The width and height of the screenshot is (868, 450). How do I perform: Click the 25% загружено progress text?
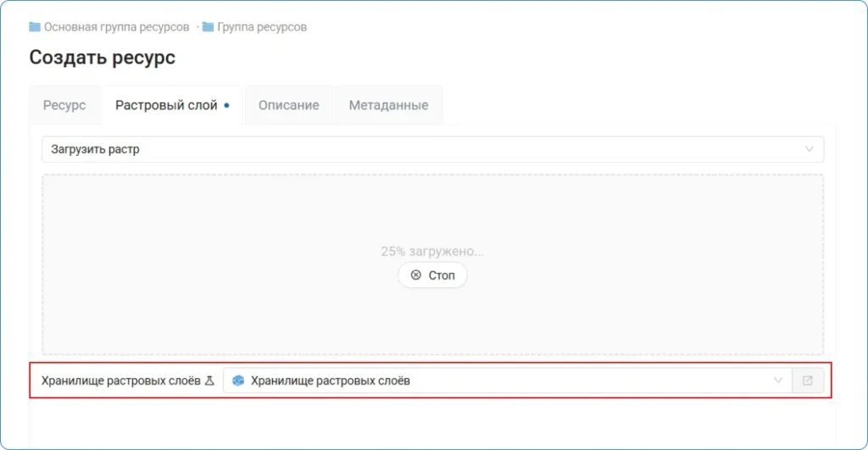click(432, 252)
